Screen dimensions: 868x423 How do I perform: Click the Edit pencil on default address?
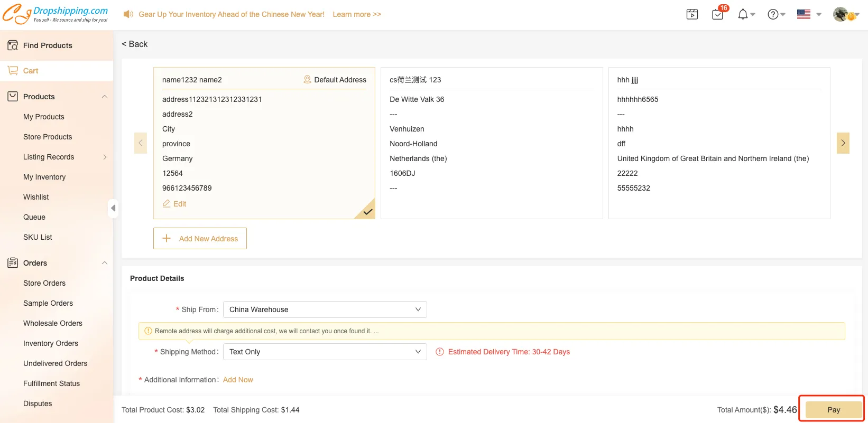[x=174, y=204]
